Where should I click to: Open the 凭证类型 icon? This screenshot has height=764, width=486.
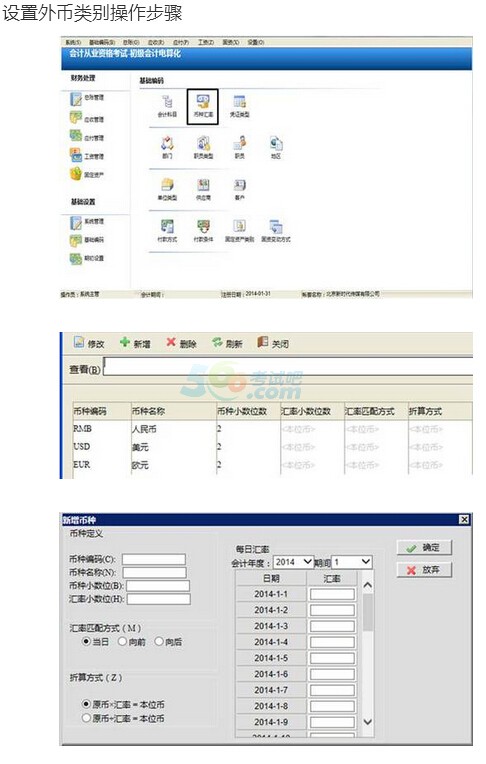[239, 107]
